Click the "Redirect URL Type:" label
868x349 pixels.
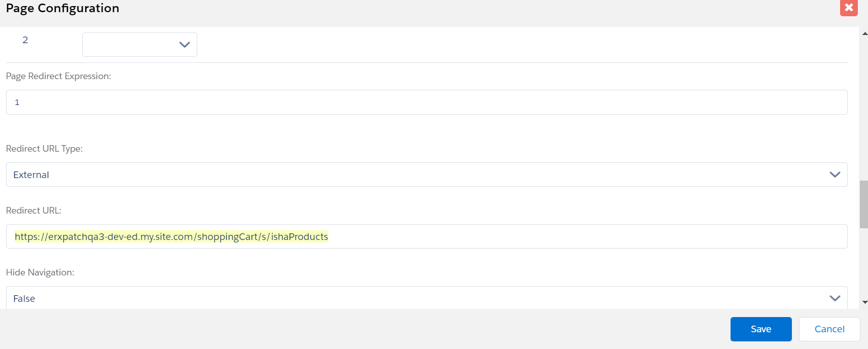click(44, 149)
